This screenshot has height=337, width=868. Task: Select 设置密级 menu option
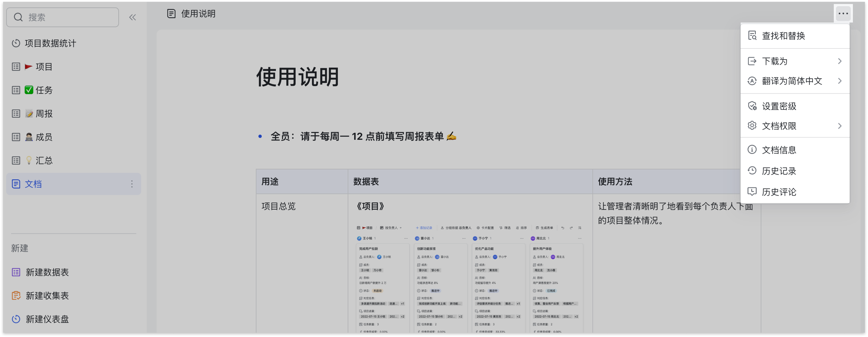pos(779,106)
